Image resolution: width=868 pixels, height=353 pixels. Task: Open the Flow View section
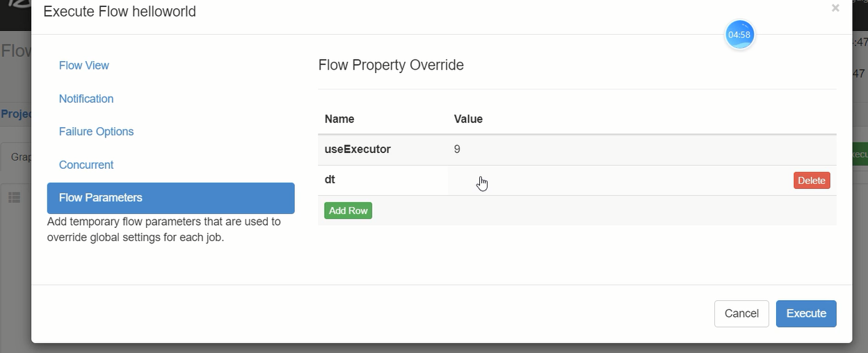tap(84, 65)
